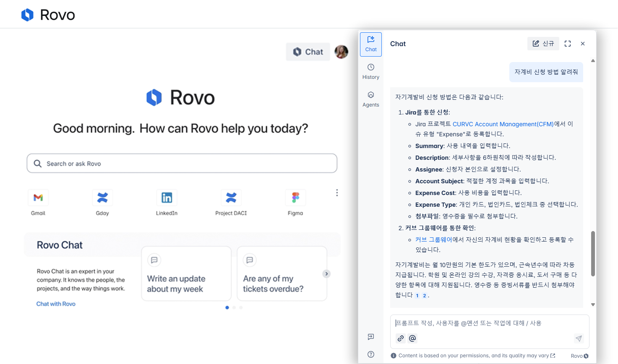Open the help question mark icon
The width and height of the screenshot is (618, 364).
371,354
